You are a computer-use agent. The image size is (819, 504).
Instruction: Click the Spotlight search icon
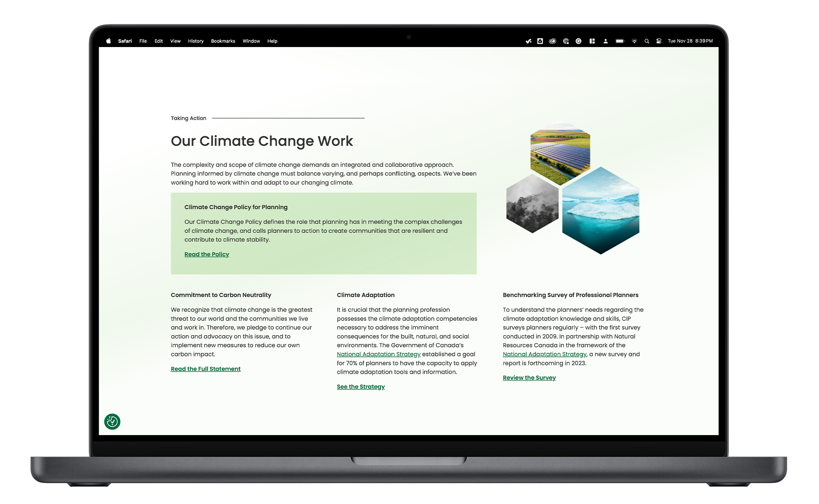pyautogui.click(x=648, y=41)
